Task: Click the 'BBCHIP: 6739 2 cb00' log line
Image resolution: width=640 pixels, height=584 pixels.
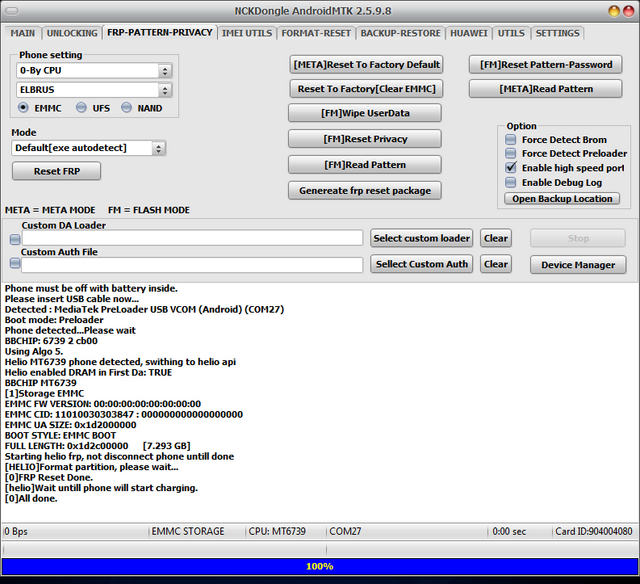Action: [x=51, y=341]
